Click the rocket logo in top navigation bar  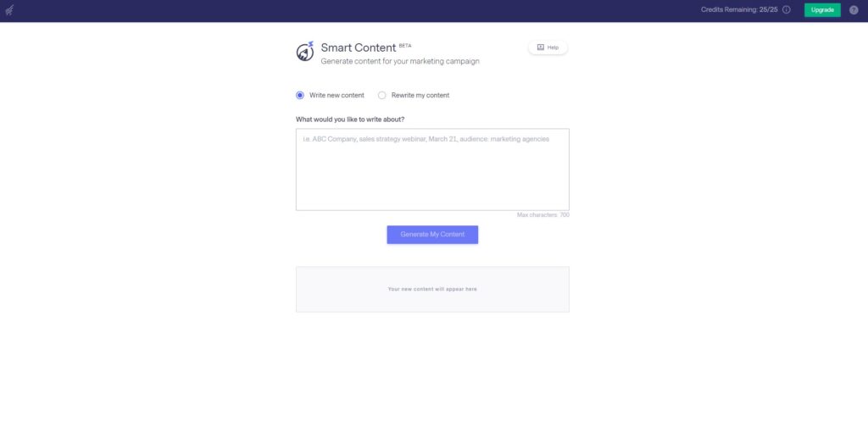(9, 10)
